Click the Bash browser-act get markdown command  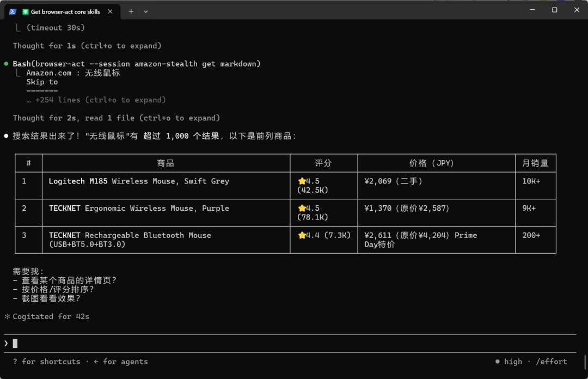[x=137, y=64]
